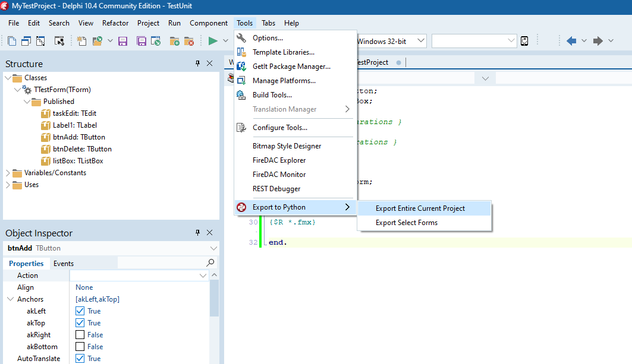Collapse the Published node in Structure
The image size is (632, 364).
(27, 101)
